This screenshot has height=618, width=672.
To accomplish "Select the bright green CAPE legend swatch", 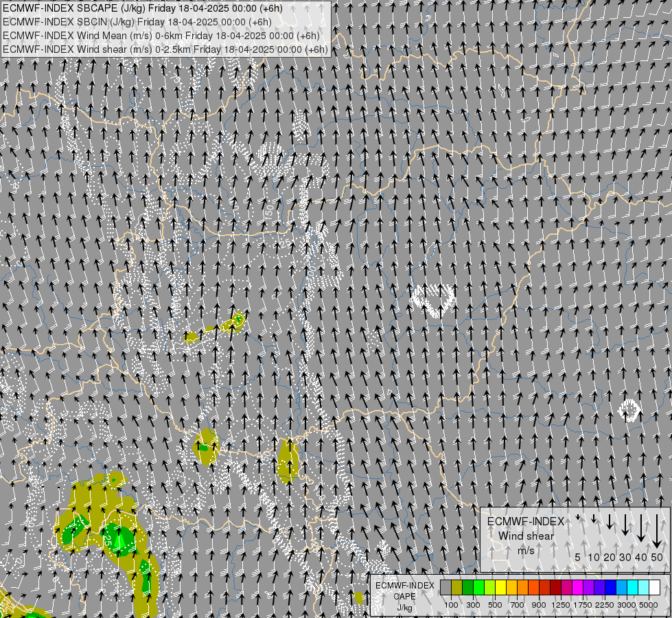I will point(479,588).
